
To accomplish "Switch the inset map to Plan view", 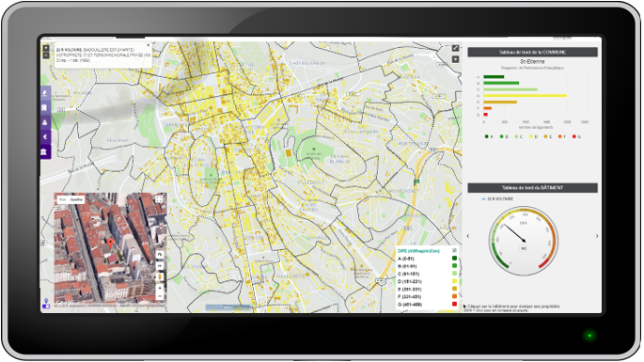I will click(62, 199).
